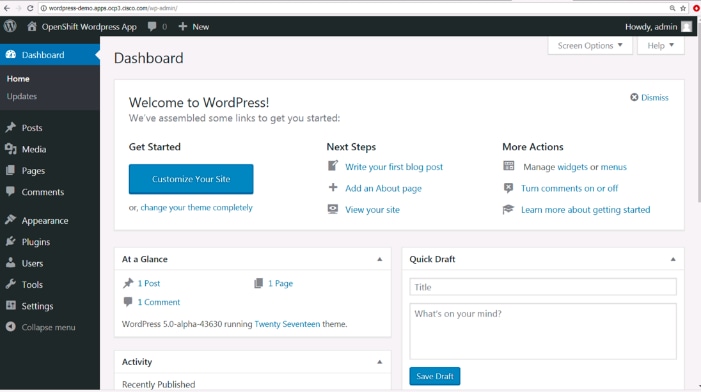This screenshot has height=392, width=701.
Task: Open comments bubble in admin bar
Action: 152,26
